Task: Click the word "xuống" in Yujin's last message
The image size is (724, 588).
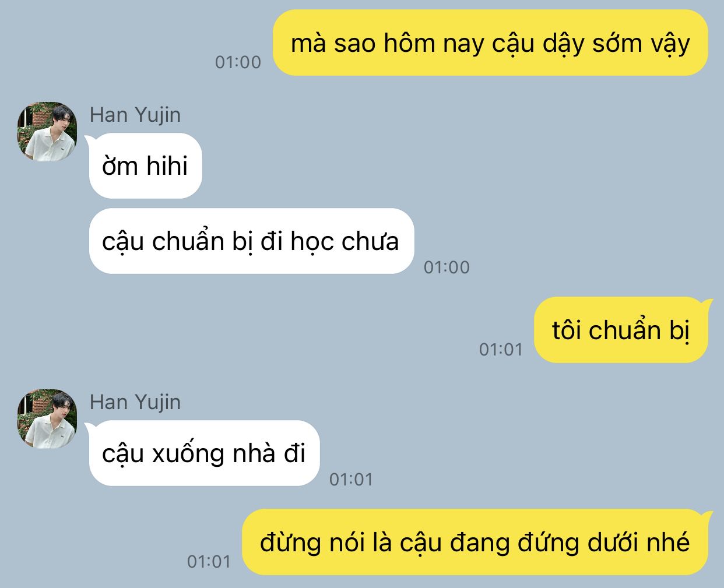Action: 188,454
